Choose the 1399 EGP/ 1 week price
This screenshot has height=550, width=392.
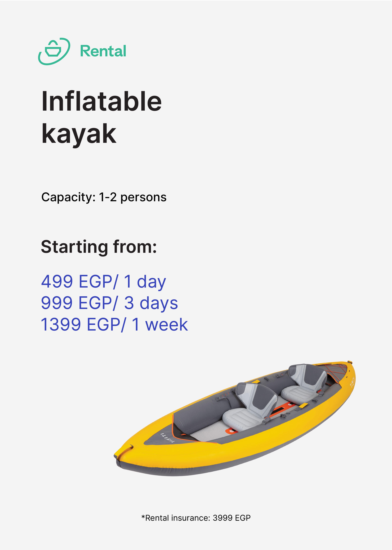tap(114, 325)
